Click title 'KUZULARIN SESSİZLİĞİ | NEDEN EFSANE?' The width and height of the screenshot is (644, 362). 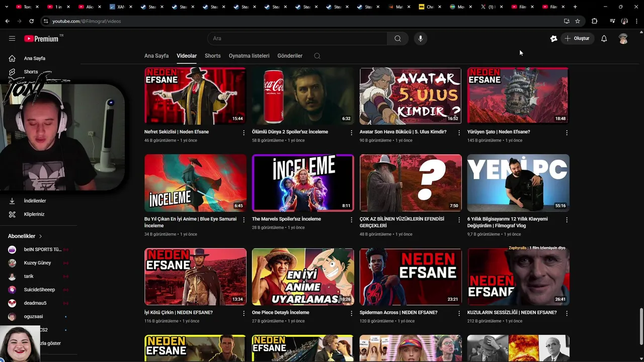tap(512, 313)
